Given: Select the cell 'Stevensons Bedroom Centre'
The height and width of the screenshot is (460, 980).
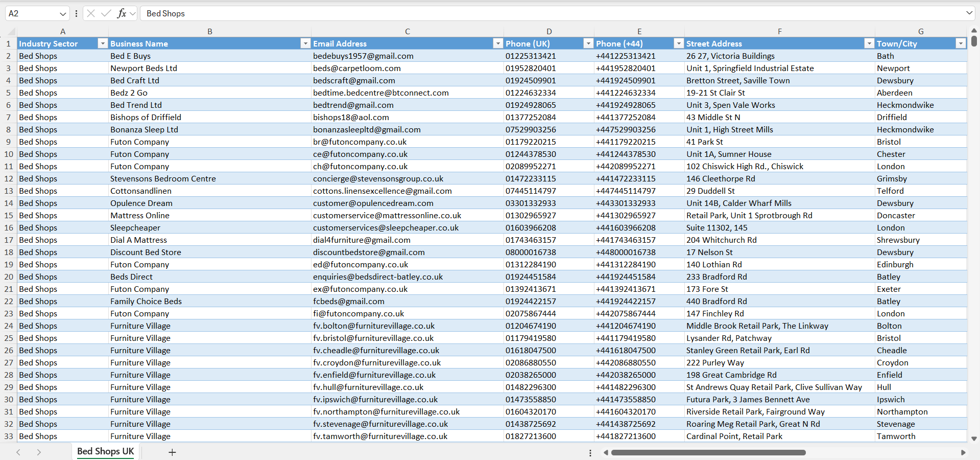Looking at the screenshot, I should [210, 178].
